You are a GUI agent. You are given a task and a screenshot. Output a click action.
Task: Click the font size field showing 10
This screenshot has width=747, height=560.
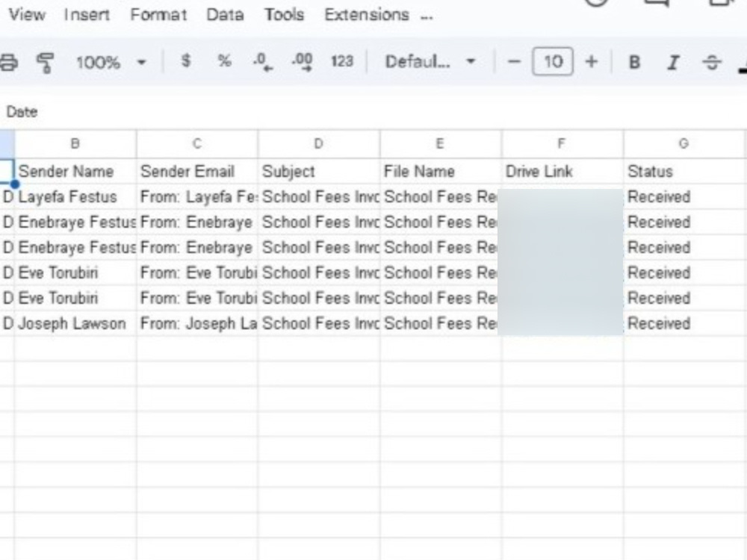553,61
